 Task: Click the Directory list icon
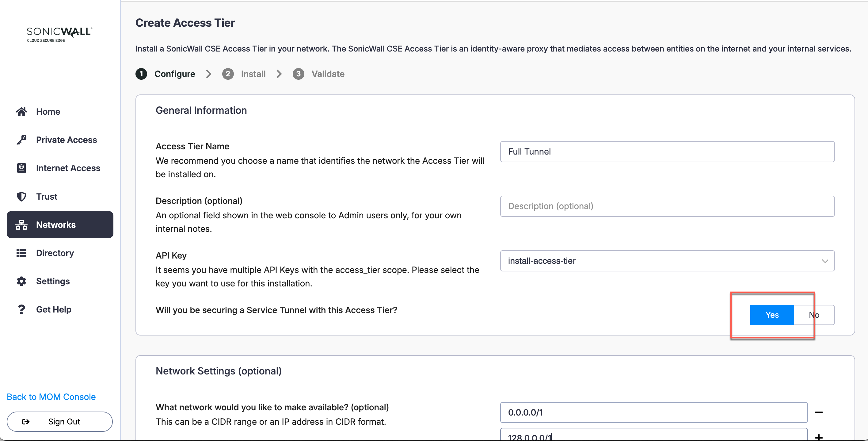pyautogui.click(x=21, y=253)
